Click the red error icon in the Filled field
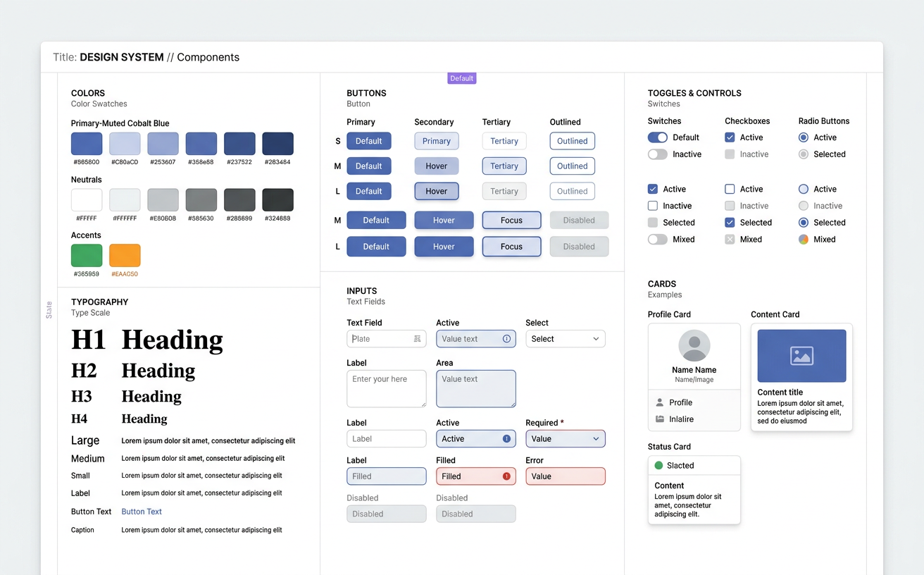 coord(506,476)
